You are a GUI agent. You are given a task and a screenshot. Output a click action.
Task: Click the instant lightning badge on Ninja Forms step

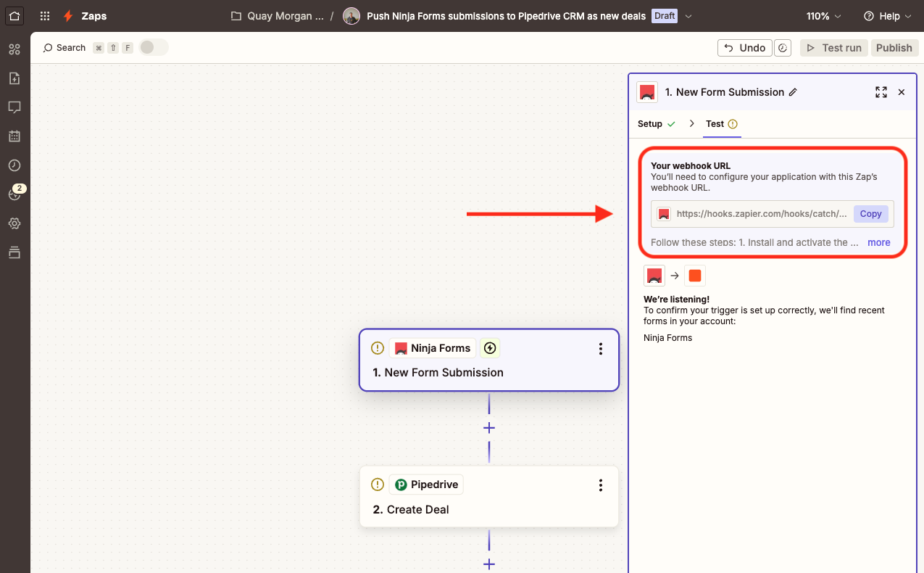click(490, 348)
